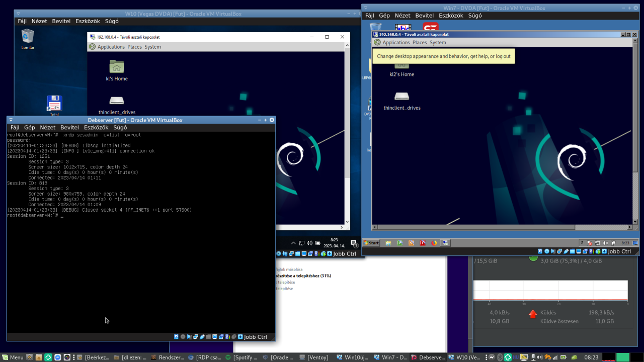Maximize the W10 remote desktop window
Screen dimensions: 644x362
327,37
